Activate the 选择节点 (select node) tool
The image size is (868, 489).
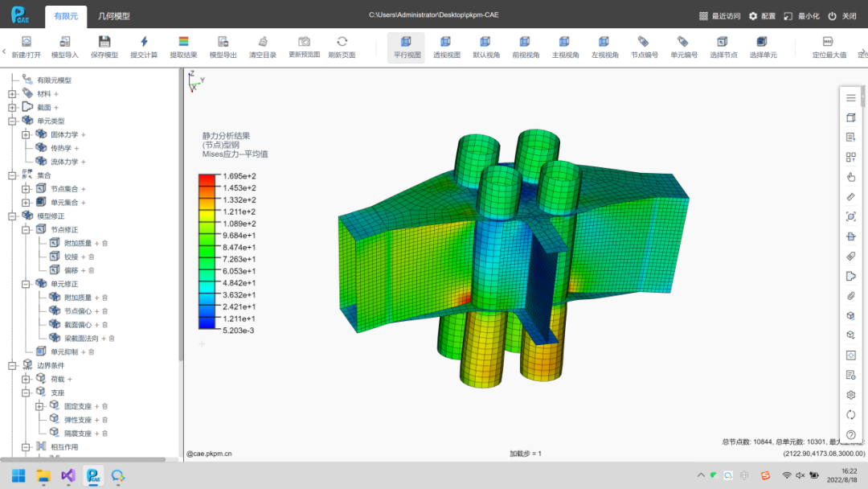(x=723, y=42)
